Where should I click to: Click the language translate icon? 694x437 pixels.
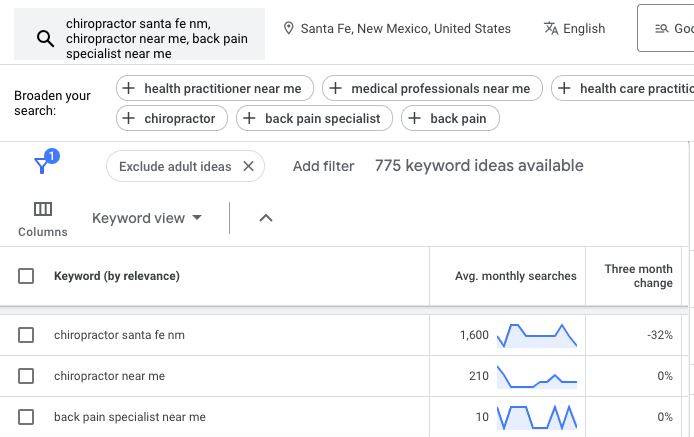(x=551, y=29)
